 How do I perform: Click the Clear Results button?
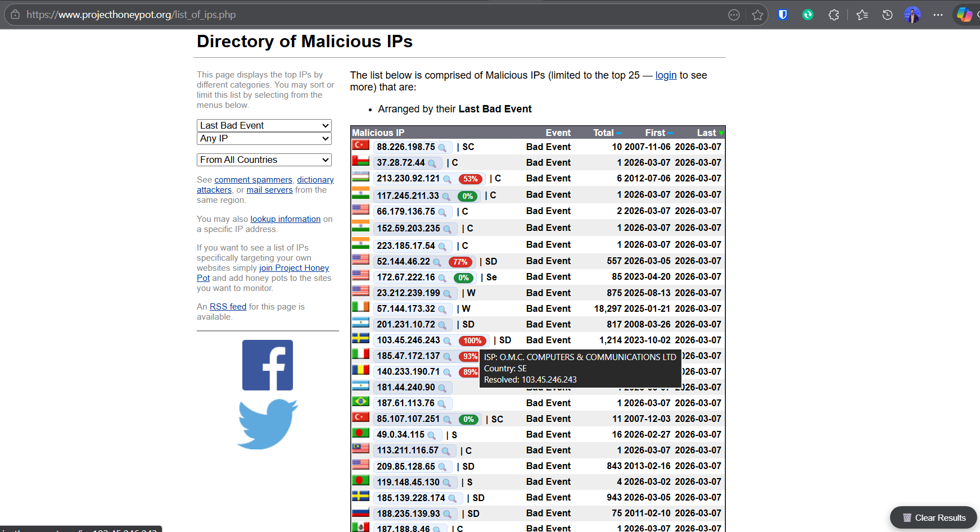[934, 517]
